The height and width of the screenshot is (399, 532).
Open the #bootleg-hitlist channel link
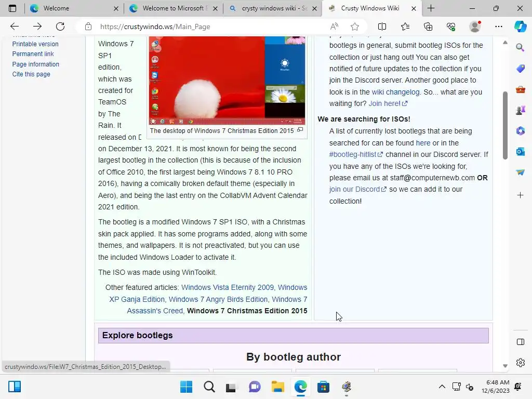tap(356, 154)
